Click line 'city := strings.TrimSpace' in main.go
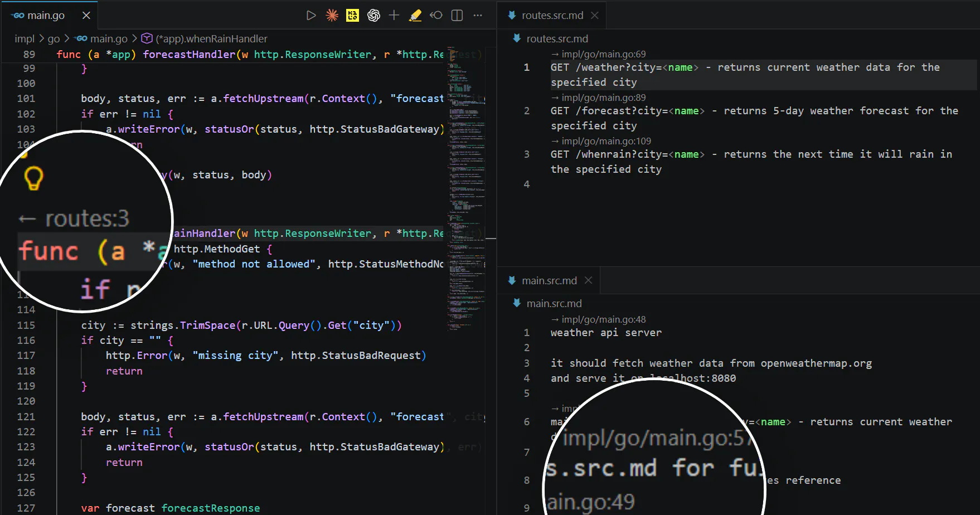Screen dimensions: 980x515 point(241,325)
